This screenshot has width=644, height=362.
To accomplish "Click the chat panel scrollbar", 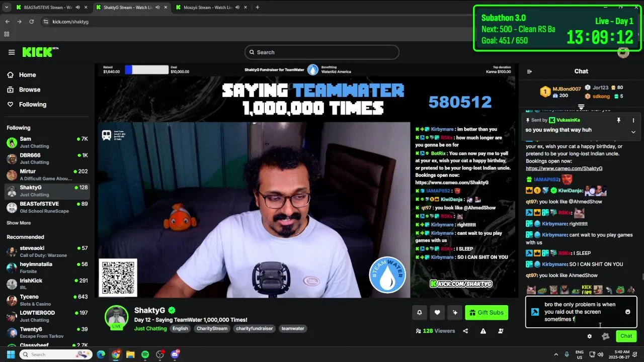I will click(642, 276).
